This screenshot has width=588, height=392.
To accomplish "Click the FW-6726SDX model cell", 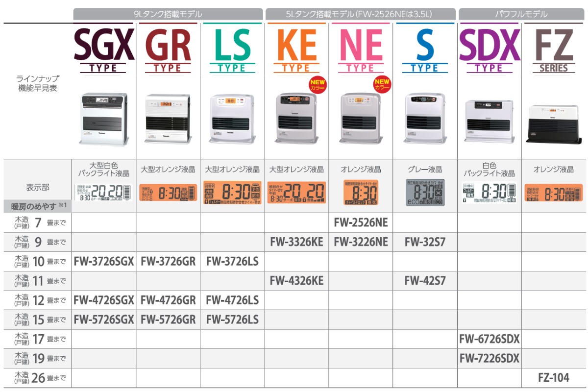I will click(x=490, y=339).
